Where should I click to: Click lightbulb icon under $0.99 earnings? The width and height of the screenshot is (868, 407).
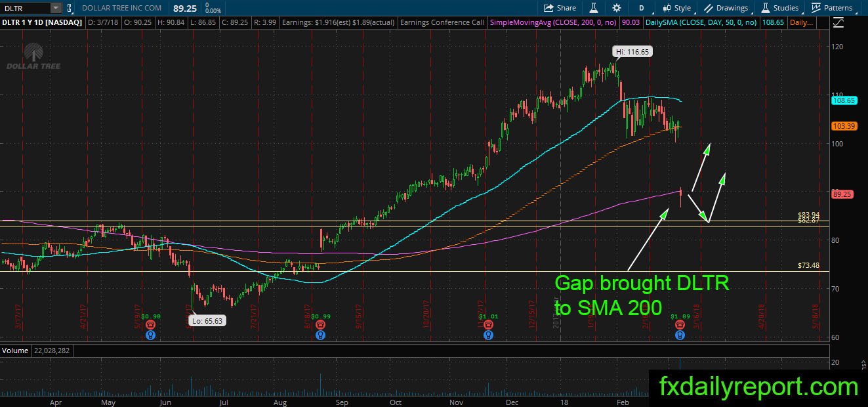tap(320, 334)
